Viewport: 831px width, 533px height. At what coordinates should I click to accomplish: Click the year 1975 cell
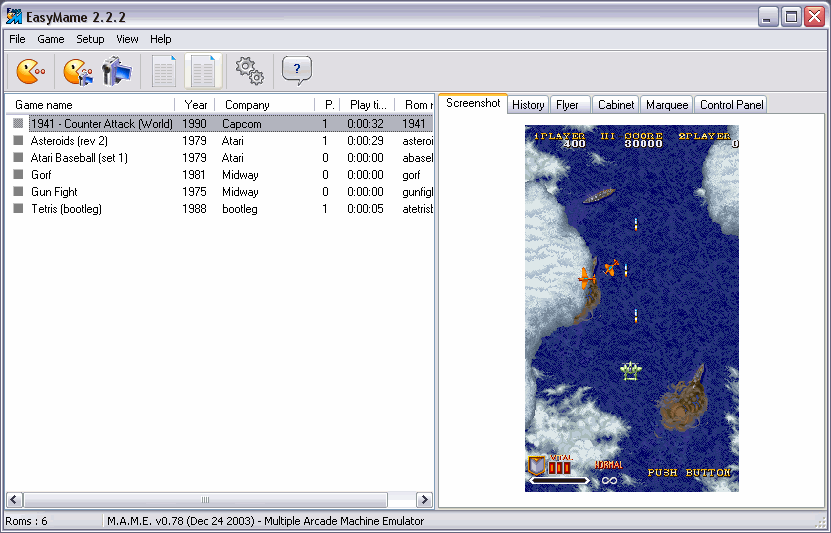click(x=194, y=191)
